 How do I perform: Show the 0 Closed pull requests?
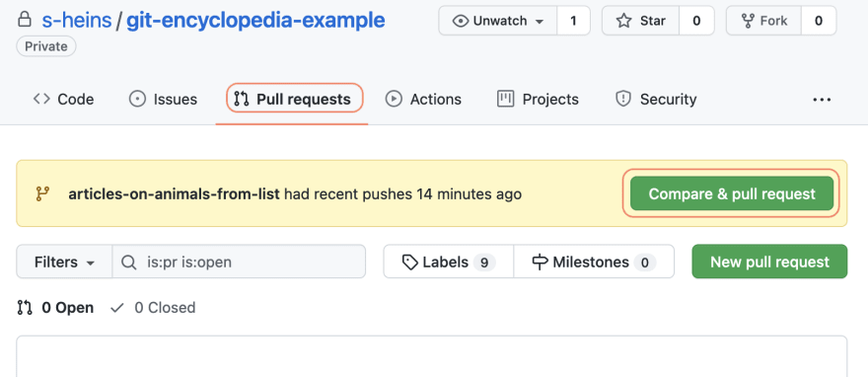(153, 307)
